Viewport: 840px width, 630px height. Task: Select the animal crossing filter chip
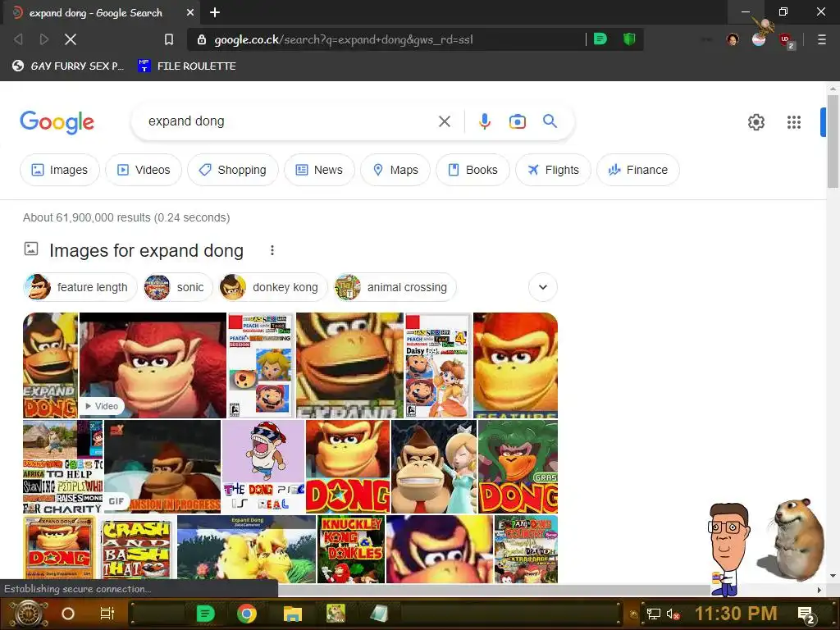click(x=395, y=287)
